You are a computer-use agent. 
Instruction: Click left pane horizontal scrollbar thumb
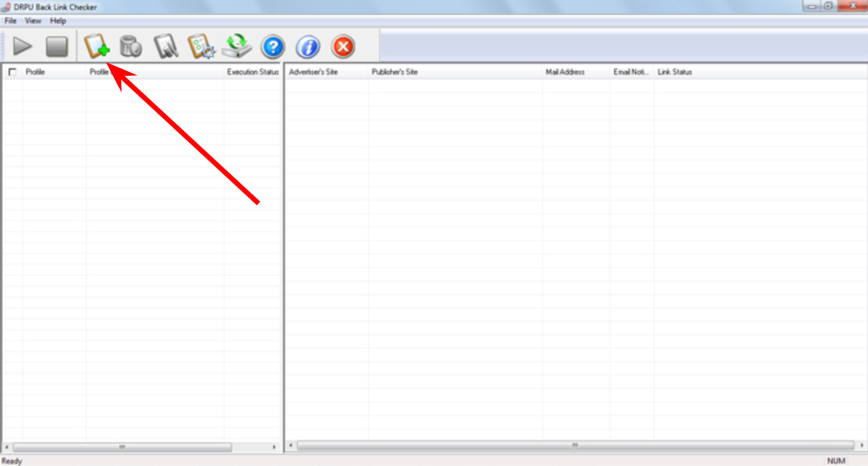[122, 447]
